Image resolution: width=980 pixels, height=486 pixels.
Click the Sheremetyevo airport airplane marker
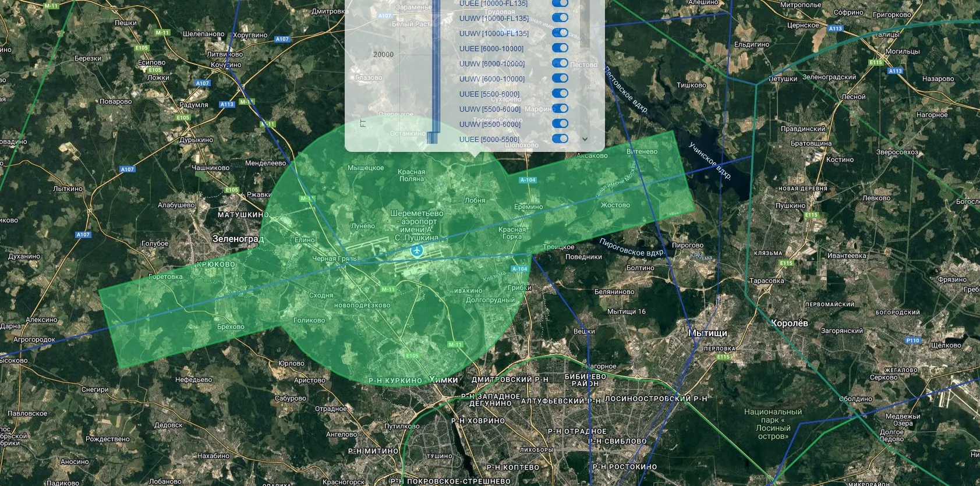pos(416,251)
